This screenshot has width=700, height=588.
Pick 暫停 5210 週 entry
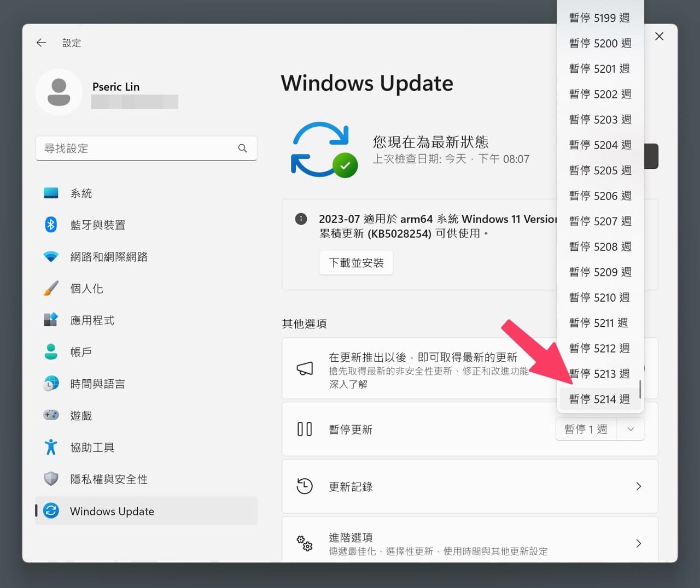pyautogui.click(x=600, y=297)
